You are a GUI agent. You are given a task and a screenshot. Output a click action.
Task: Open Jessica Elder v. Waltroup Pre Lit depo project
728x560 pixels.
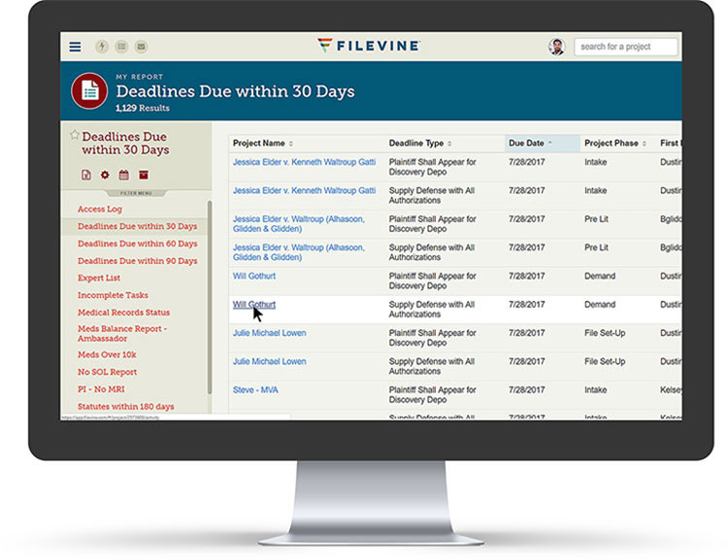(299, 224)
